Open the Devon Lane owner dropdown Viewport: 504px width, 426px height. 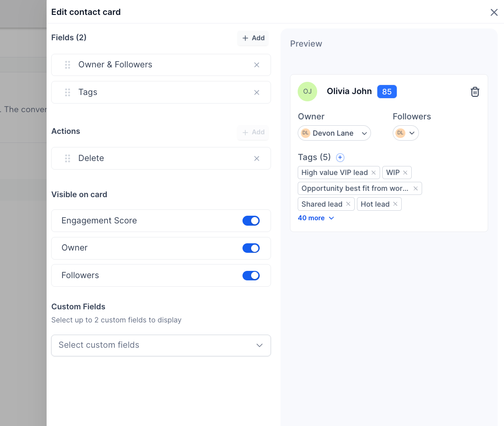point(334,133)
